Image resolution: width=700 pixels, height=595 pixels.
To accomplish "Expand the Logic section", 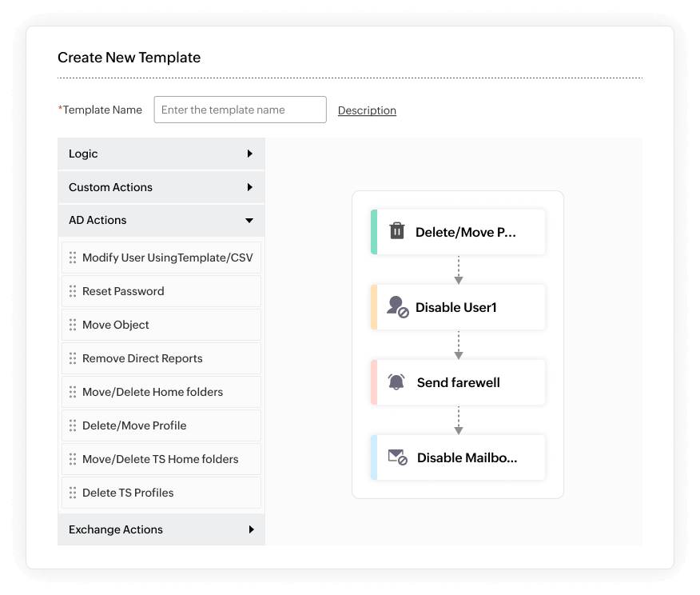I will point(160,154).
